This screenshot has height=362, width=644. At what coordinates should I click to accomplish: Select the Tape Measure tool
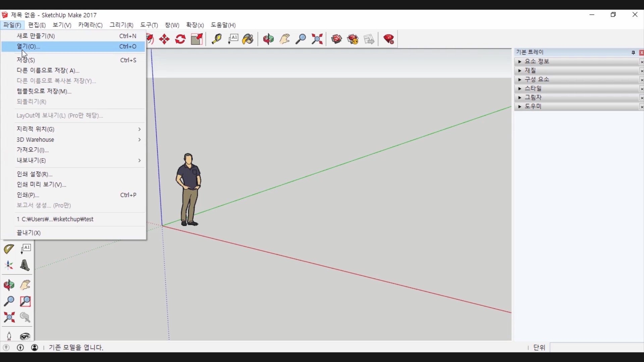pos(216,39)
